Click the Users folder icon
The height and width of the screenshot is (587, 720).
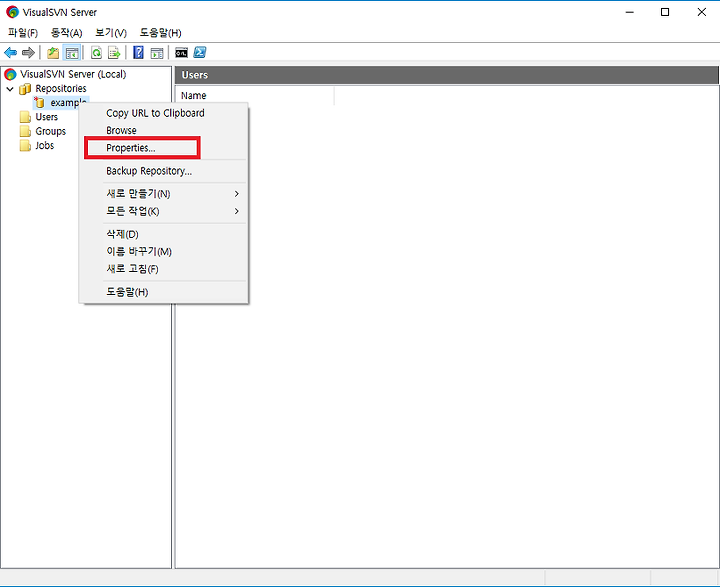point(26,117)
